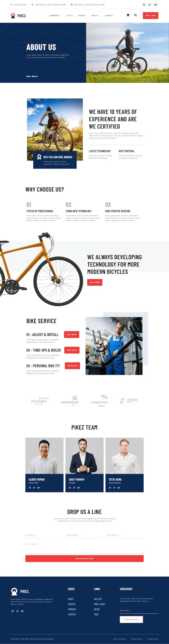This screenshot has height=644, width=169.
Task: Click the Harewood partner logo
Action: pyautogui.click(x=70, y=400)
